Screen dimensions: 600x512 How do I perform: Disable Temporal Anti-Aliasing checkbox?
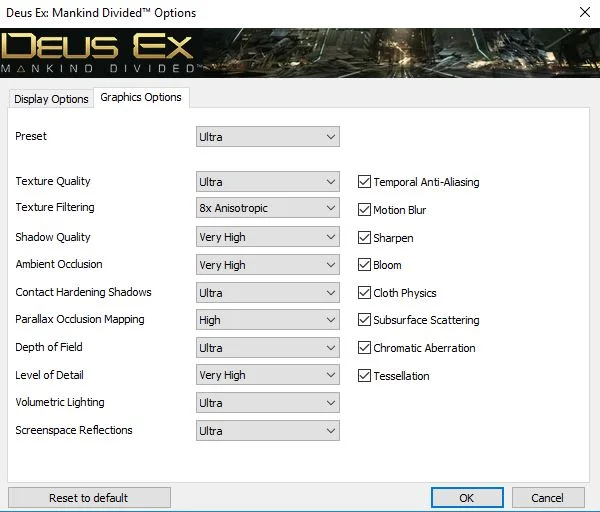364,181
